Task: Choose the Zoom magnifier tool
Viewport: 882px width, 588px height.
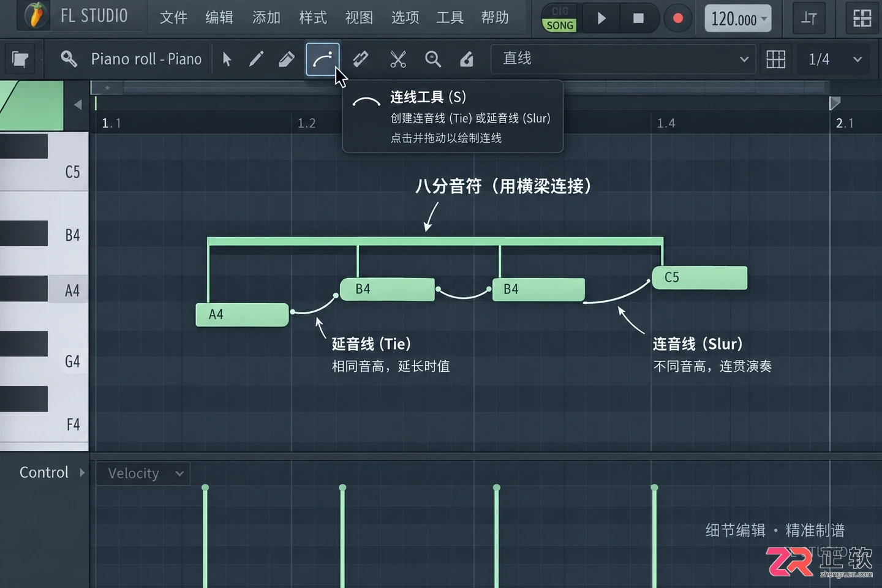Action: click(433, 59)
